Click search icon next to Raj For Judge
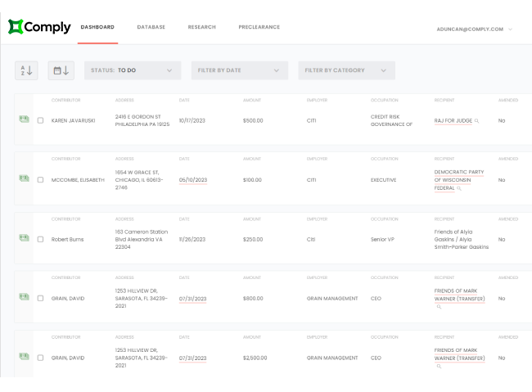Image resolution: width=532 pixels, height=392 pixels. pos(476,121)
